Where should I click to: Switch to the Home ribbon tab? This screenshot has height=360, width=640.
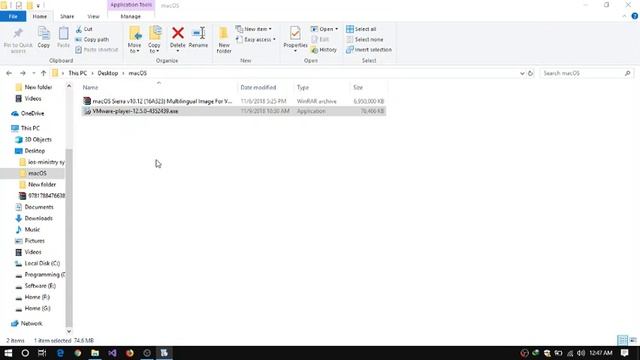[x=40, y=16]
